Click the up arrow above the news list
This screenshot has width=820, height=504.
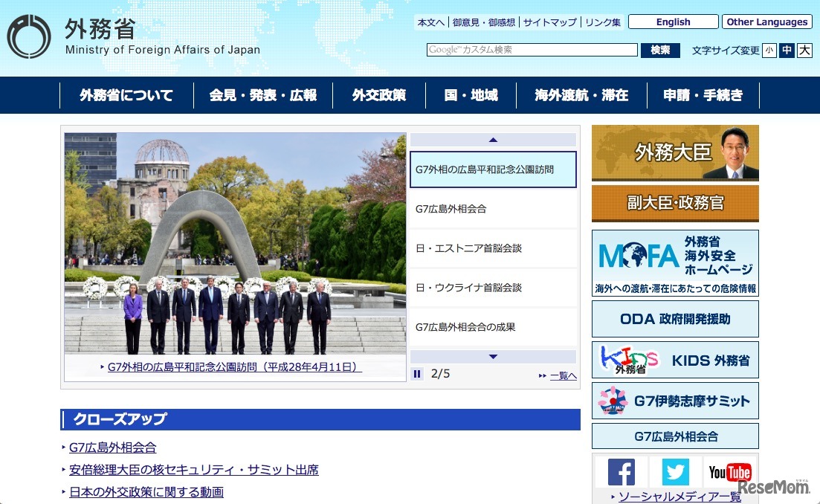pos(494,139)
